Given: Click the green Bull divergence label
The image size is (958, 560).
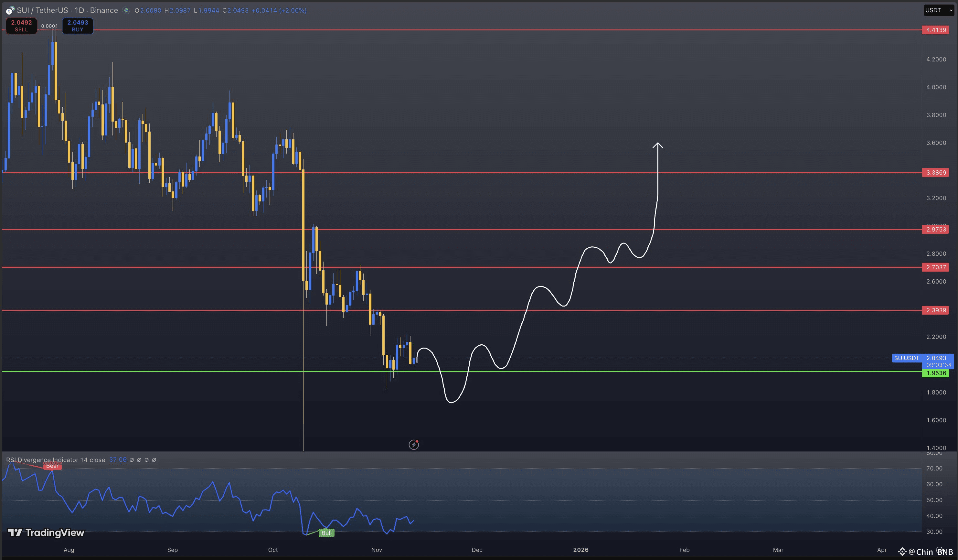Looking at the screenshot, I should 326,533.
